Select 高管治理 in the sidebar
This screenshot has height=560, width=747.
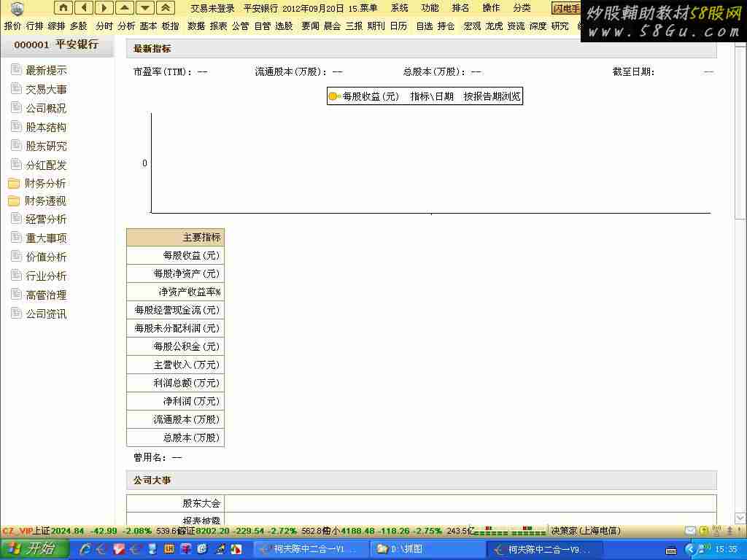[46, 295]
